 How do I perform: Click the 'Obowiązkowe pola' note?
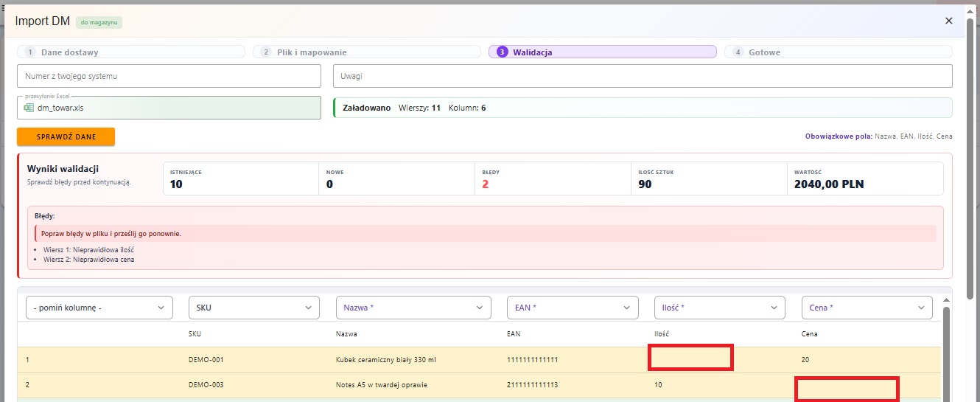click(x=878, y=136)
